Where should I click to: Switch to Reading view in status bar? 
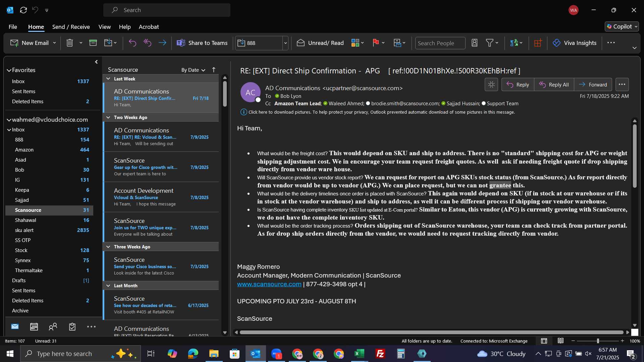(x=560, y=341)
